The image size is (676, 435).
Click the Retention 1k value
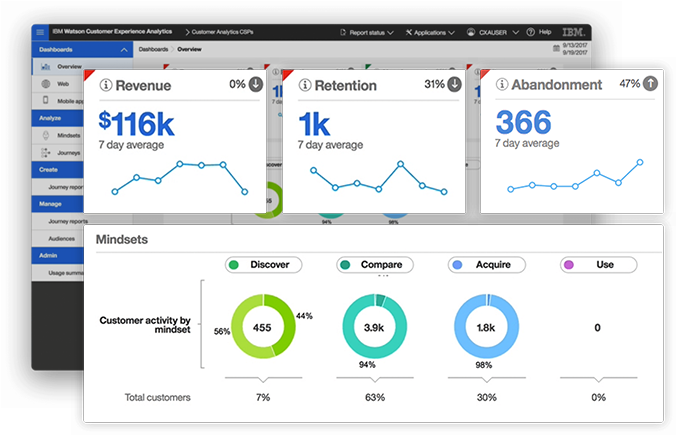(314, 125)
